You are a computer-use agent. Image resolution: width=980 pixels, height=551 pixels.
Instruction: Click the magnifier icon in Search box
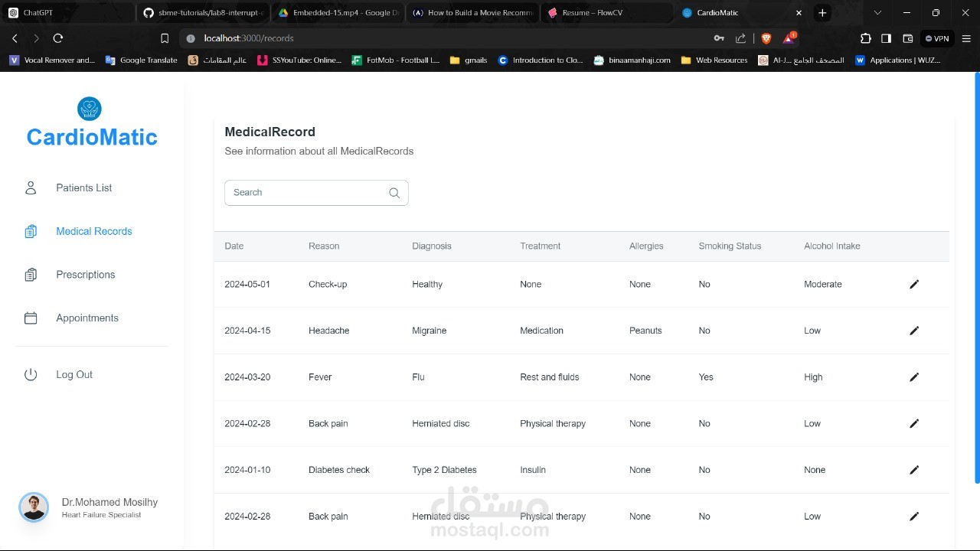394,193
